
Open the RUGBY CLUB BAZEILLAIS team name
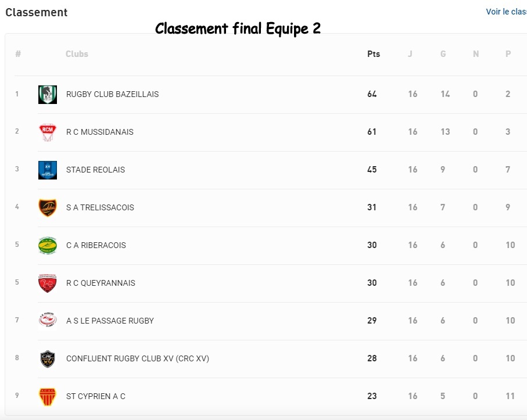pos(112,95)
